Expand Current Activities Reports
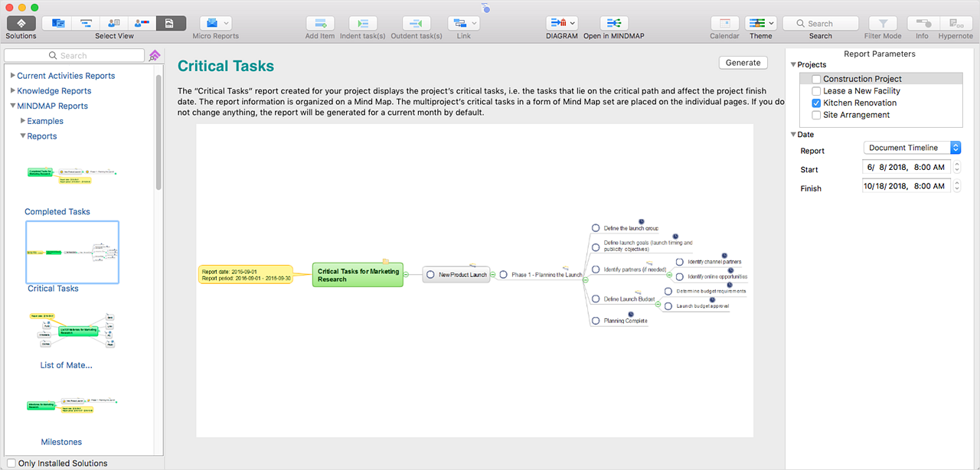The image size is (980, 470). click(12, 76)
